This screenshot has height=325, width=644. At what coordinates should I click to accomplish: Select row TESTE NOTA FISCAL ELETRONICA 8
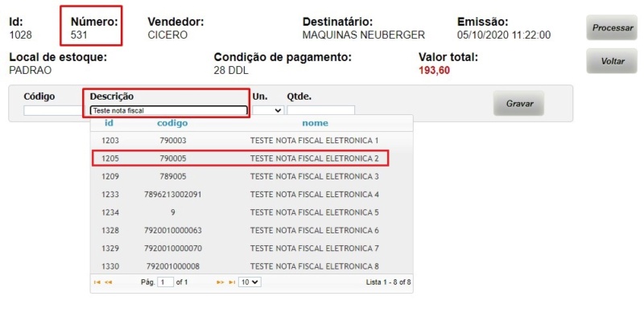coord(251,266)
